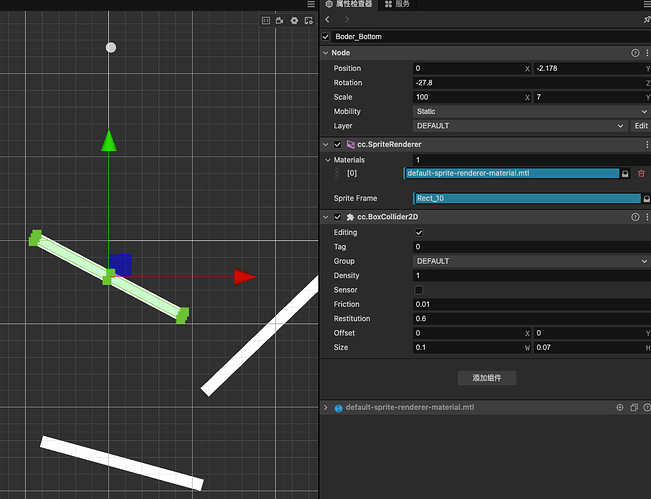This screenshot has width=651, height=499.
Task: Click the Friction field showing 0.01
Action: pyautogui.click(x=532, y=304)
